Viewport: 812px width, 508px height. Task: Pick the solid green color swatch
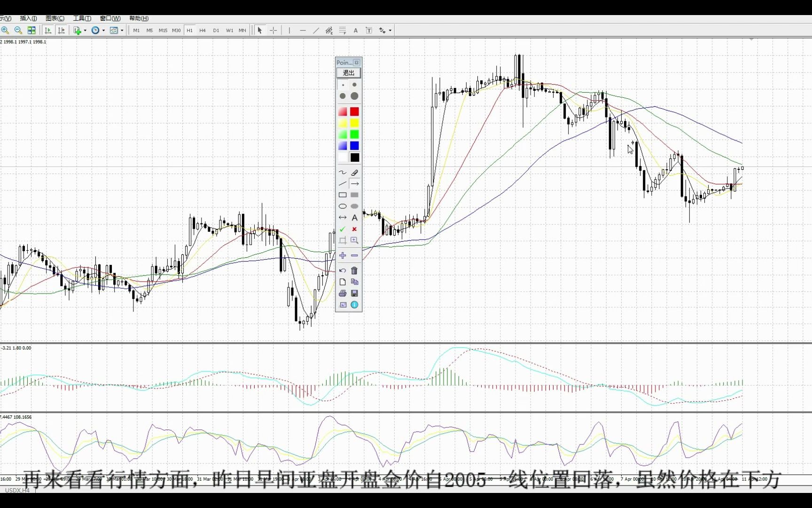tap(354, 135)
